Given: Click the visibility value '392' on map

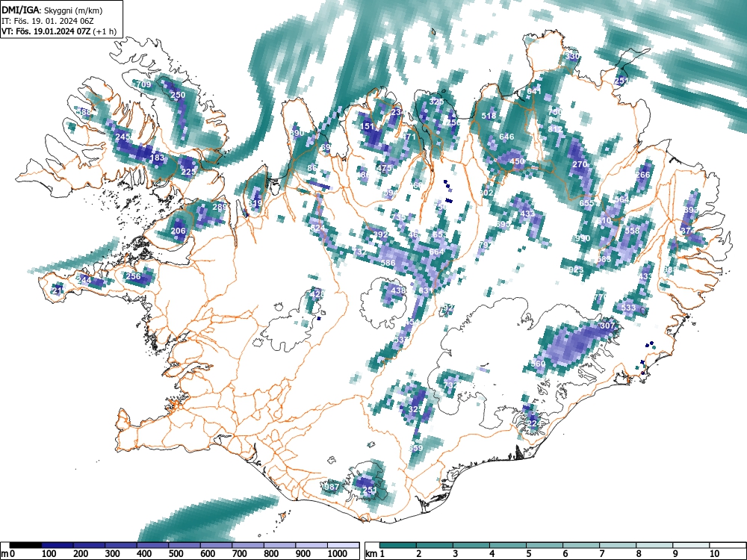Looking at the screenshot, I should (381, 234).
